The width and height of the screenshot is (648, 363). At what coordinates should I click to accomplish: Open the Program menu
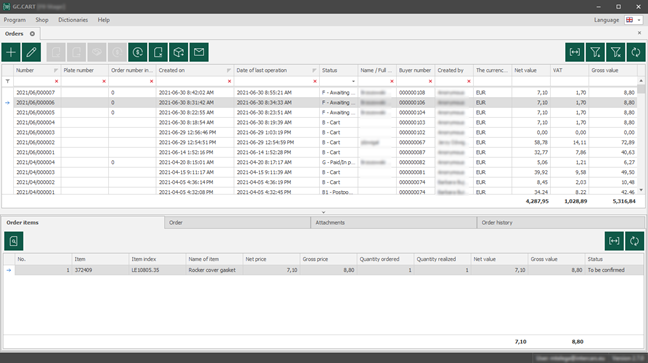[15, 20]
